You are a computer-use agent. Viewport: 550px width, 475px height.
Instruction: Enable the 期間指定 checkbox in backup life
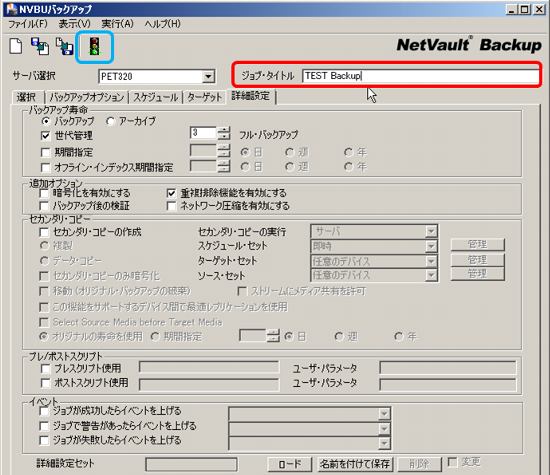pos(45,152)
